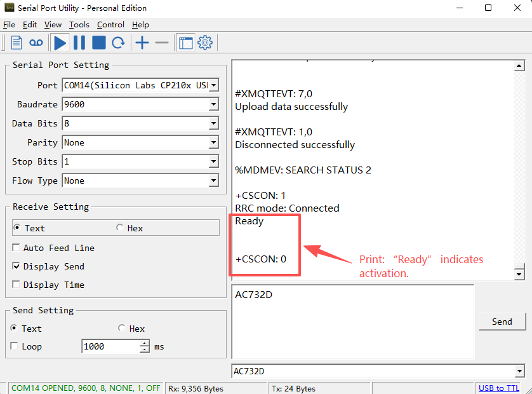Increase loop interval with up stepper arrow
Viewport: 532px width, 394px height.
pos(145,343)
